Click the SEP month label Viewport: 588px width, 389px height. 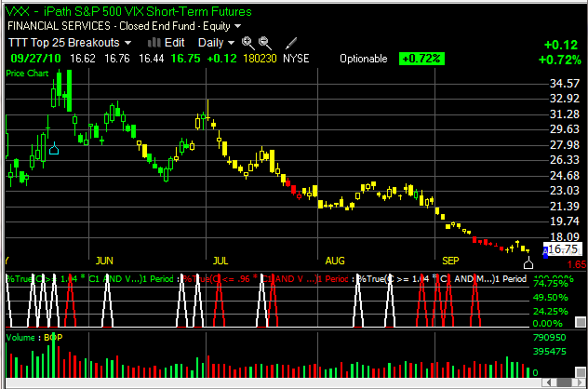click(x=450, y=261)
